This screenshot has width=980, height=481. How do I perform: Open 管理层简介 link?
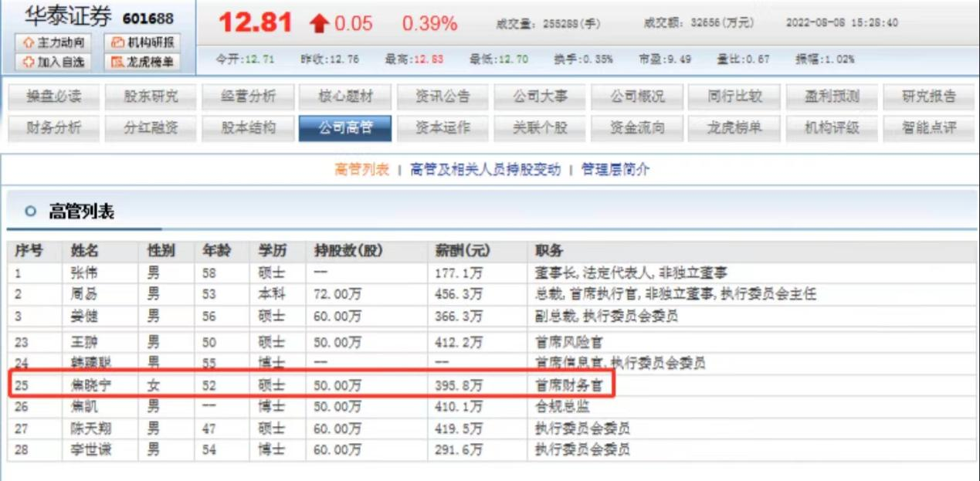click(615, 170)
